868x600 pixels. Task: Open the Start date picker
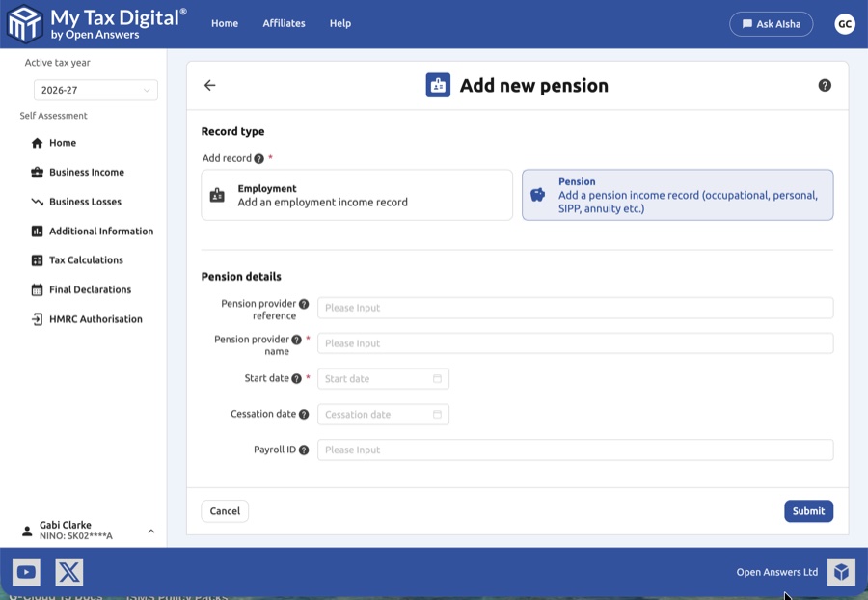pos(383,379)
